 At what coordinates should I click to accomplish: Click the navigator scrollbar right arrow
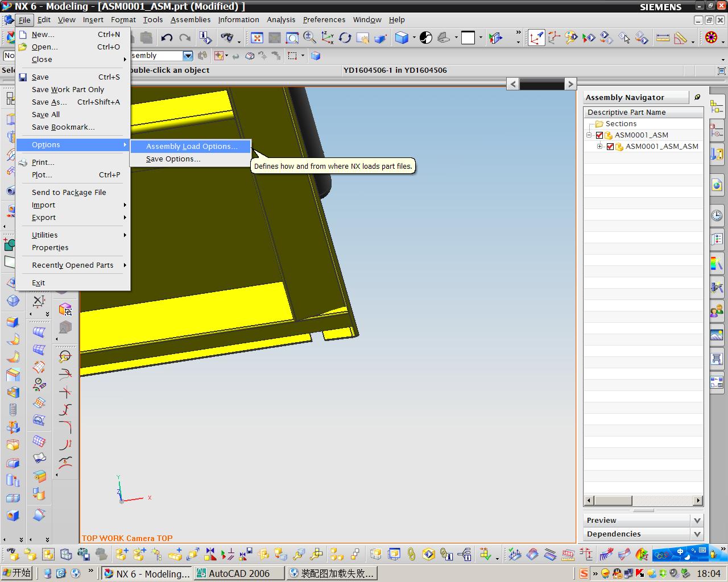point(698,501)
